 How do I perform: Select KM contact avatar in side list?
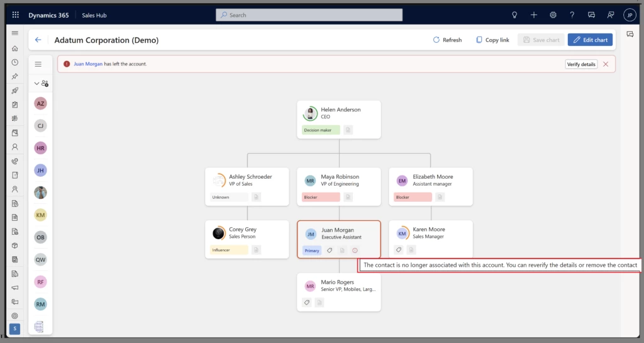pos(40,215)
